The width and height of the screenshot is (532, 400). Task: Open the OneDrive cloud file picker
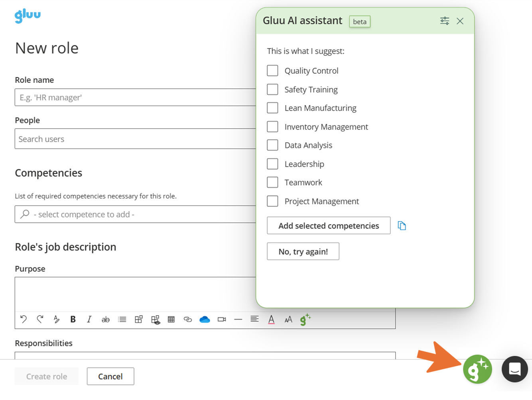(205, 319)
